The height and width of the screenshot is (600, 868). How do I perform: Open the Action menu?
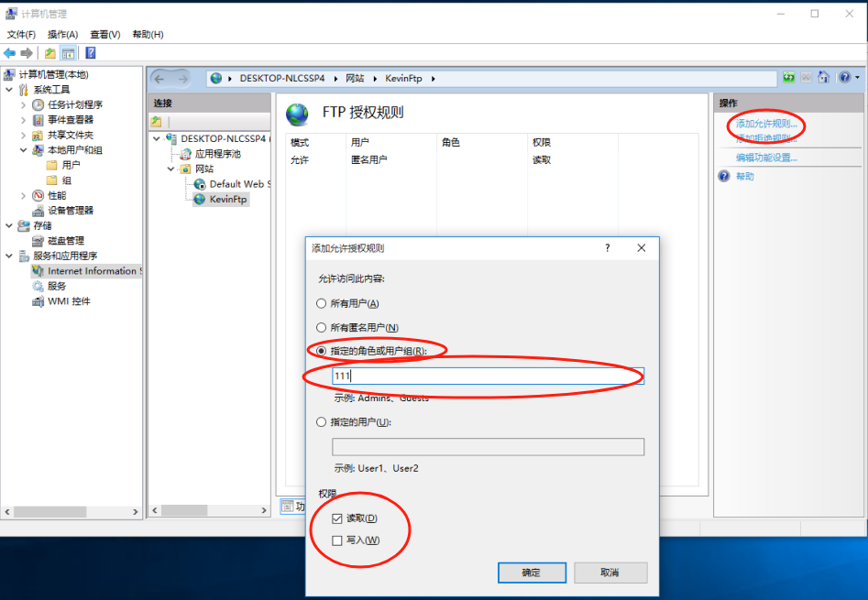coord(62,34)
